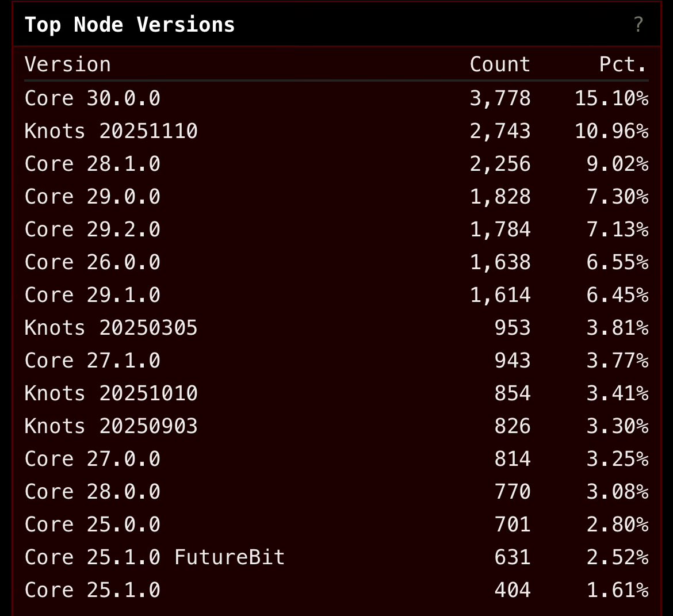
Task: Click the percentage 3.41%
Action: click(x=618, y=393)
